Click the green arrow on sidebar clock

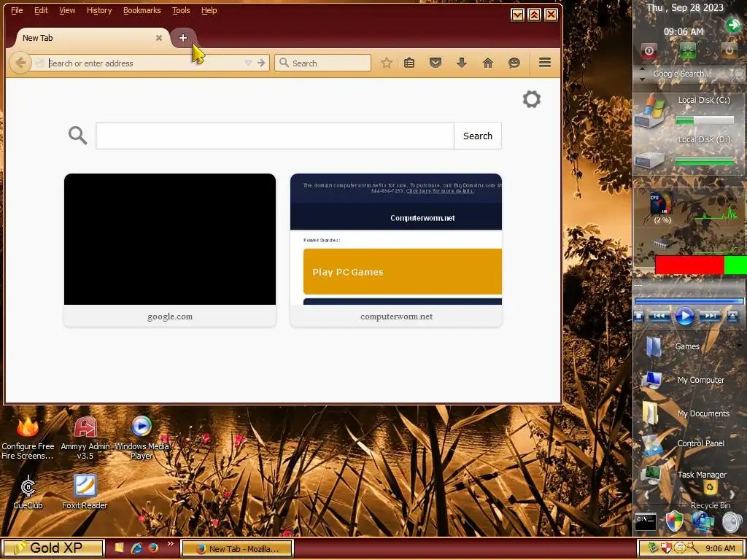click(733, 25)
